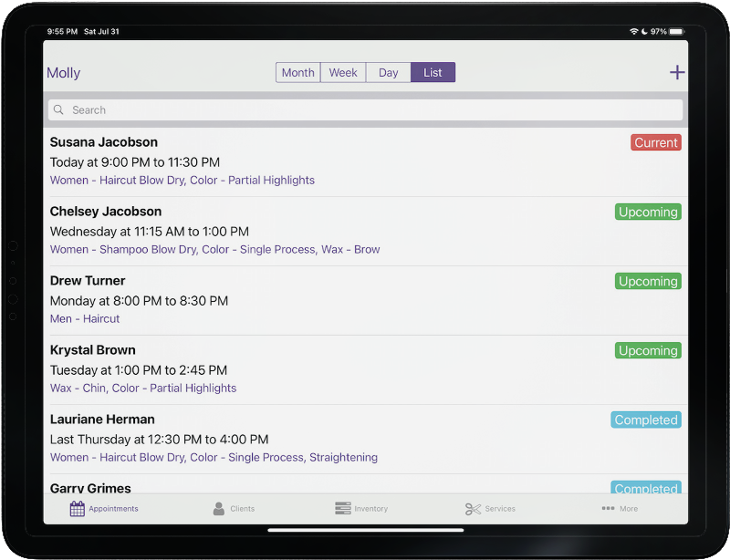
Task: Tap the Do Not Disturb moon icon
Action: (x=644, y=31)
